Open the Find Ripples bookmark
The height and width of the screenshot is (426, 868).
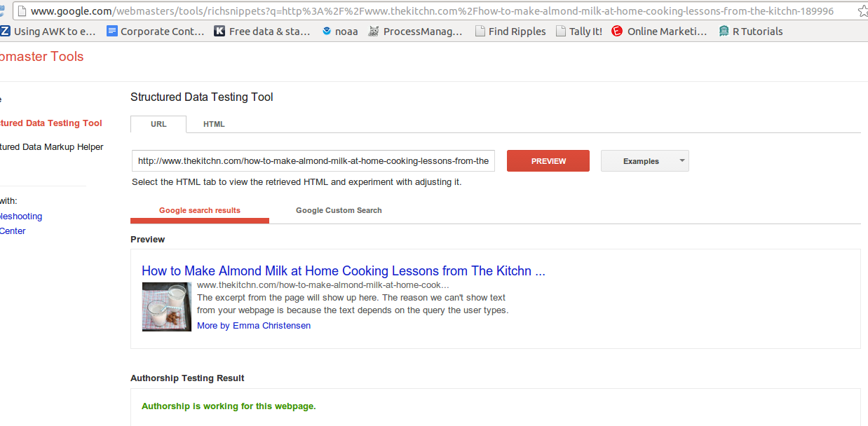tap(510, 31)
